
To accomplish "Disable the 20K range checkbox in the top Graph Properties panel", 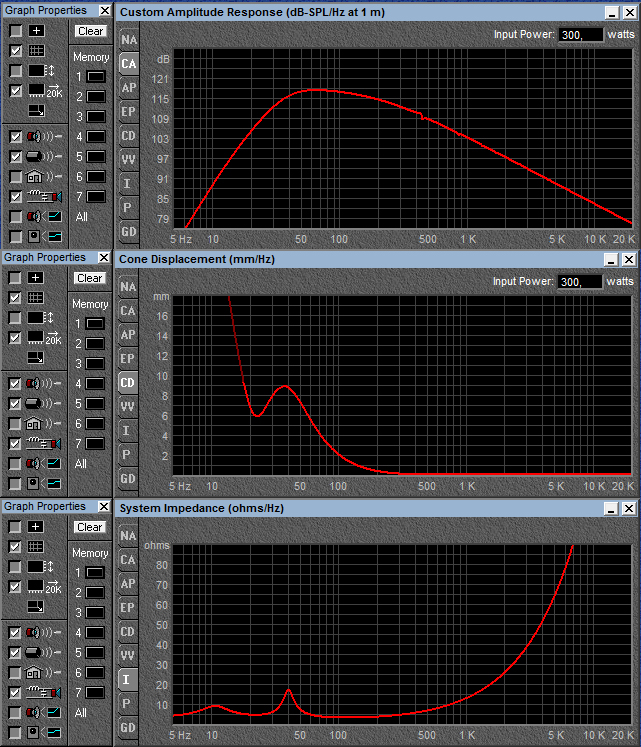I will click(16, 91).
